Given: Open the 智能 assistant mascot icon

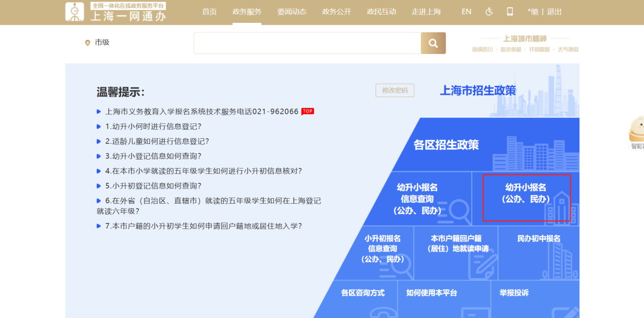Looking at the screenshot, I should click(636, 133).
